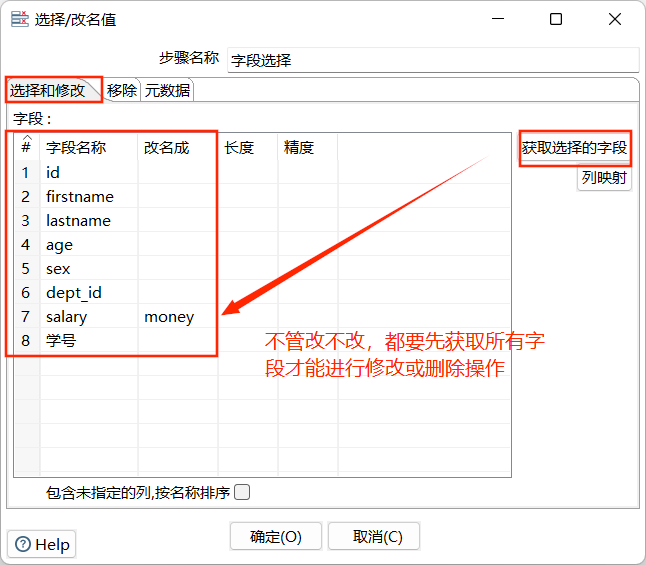Viewport: 646px width, 565px height.
Task: Select the age field cell
Action: [89, 245]
